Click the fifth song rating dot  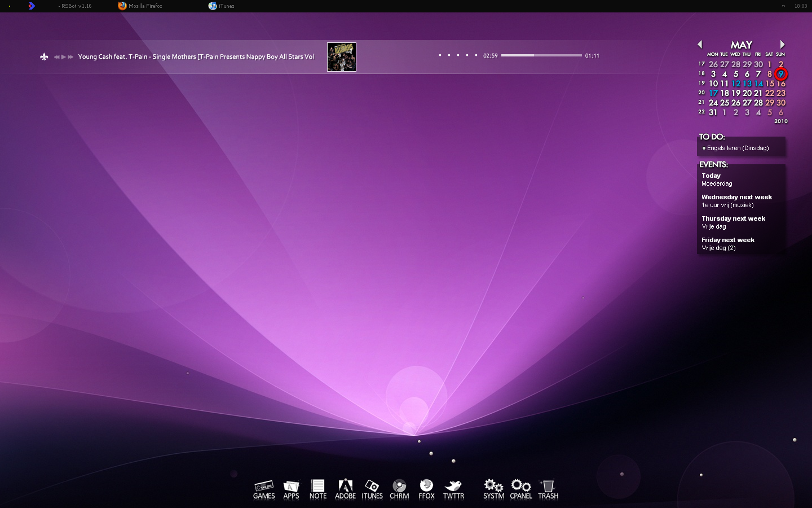tap(476, 55)
